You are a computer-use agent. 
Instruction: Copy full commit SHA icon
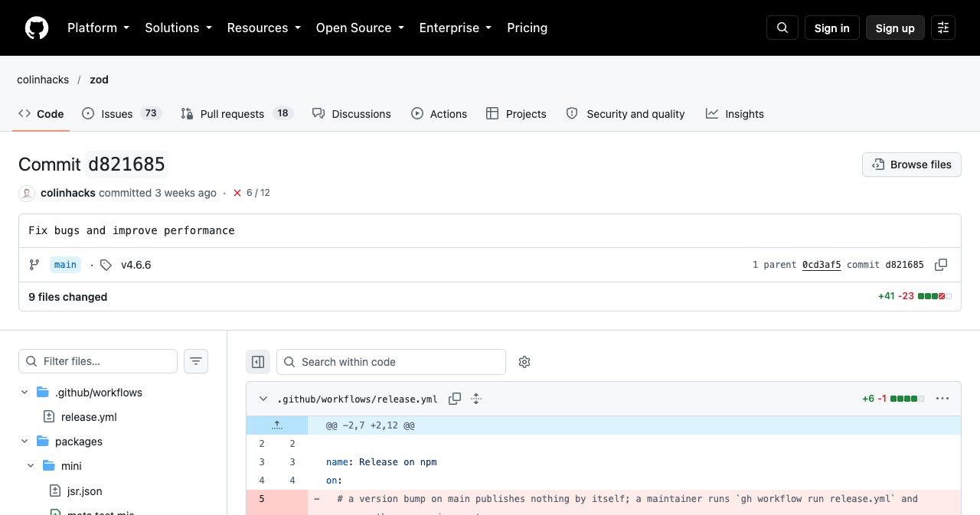click(941, 265)
